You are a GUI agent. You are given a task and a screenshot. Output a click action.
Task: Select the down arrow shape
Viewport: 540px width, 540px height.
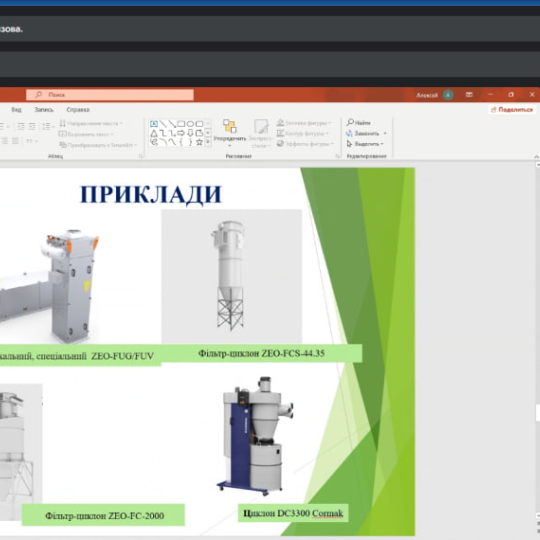pos(190,133)
